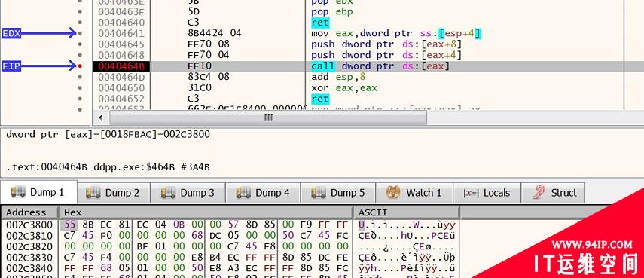
Task: Toggle breakpoint dot beside address 0040463F
Action: click(x=80, y=11)
